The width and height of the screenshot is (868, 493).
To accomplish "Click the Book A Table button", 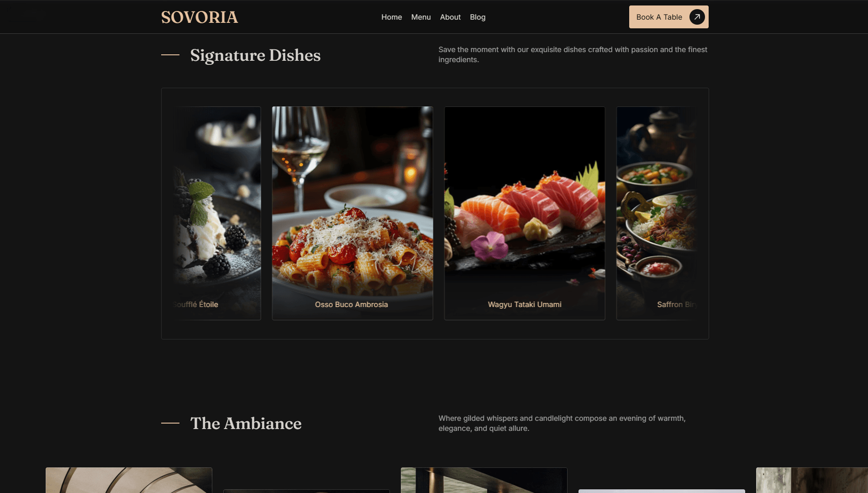I will click(668, 17).
